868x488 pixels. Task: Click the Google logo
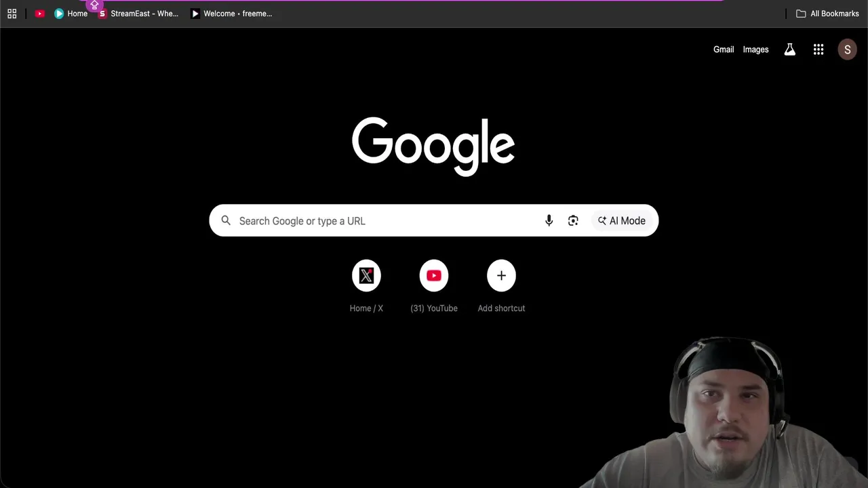[x=433, y=146]
